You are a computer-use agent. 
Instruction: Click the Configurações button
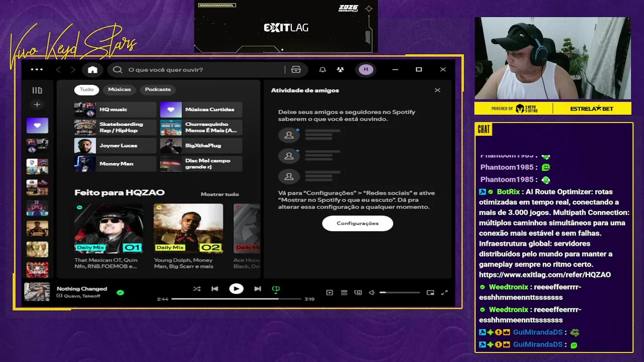[x=358, y=223]
